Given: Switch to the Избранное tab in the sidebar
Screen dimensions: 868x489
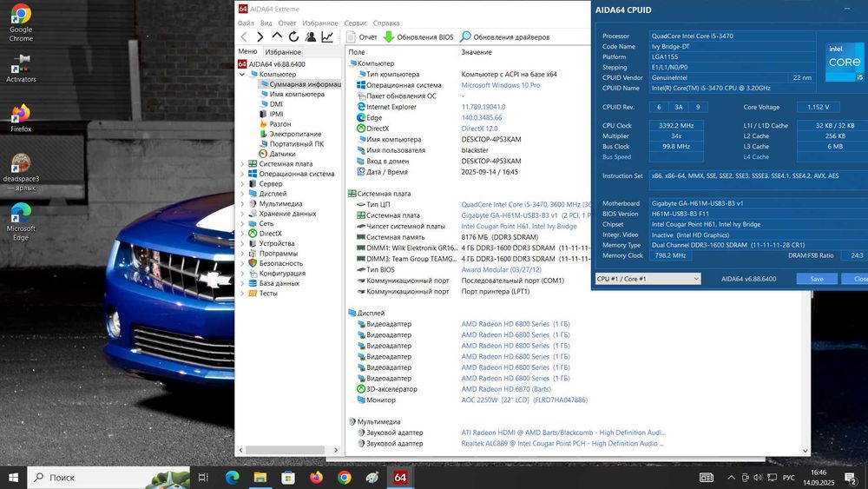Looking at the screenshot, I should (283, 52).
